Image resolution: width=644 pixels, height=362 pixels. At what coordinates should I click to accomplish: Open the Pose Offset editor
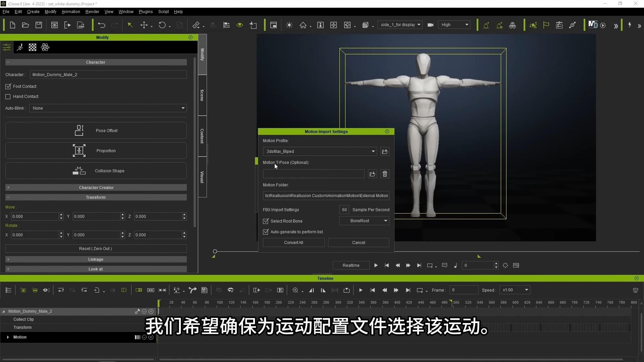tap(96, 130)
